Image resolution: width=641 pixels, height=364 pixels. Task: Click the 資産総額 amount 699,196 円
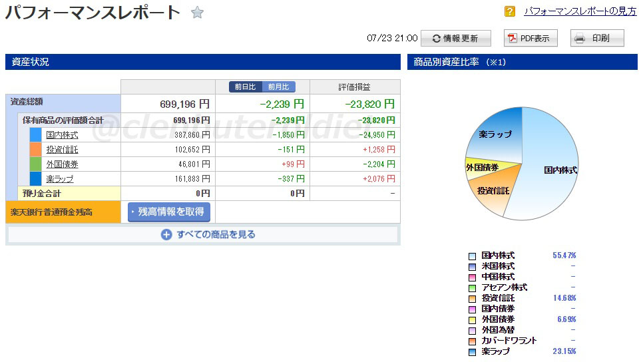(x=184, y=104)
